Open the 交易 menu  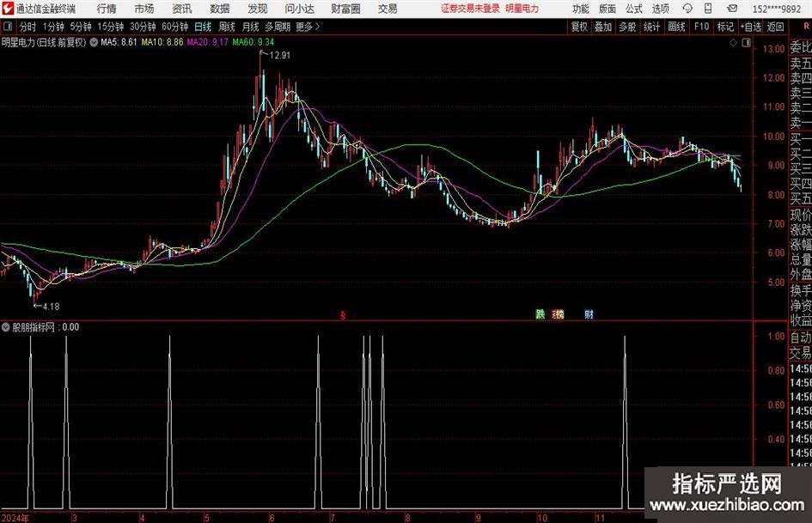point(388,9)
